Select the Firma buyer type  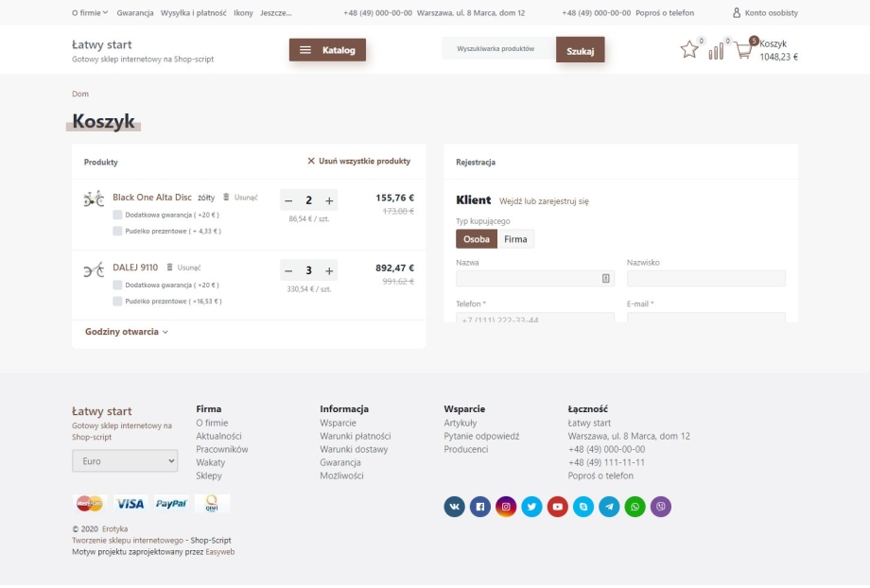(x=515, y=239)
